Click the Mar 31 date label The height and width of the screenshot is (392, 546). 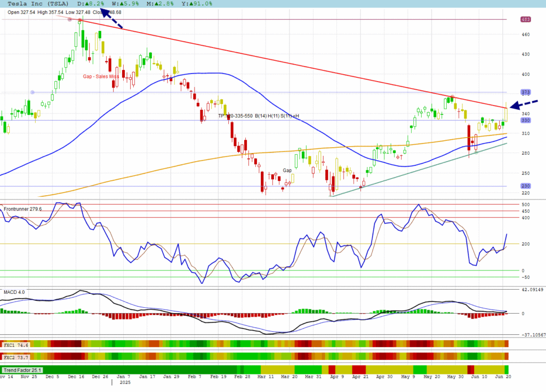point(313,377)
